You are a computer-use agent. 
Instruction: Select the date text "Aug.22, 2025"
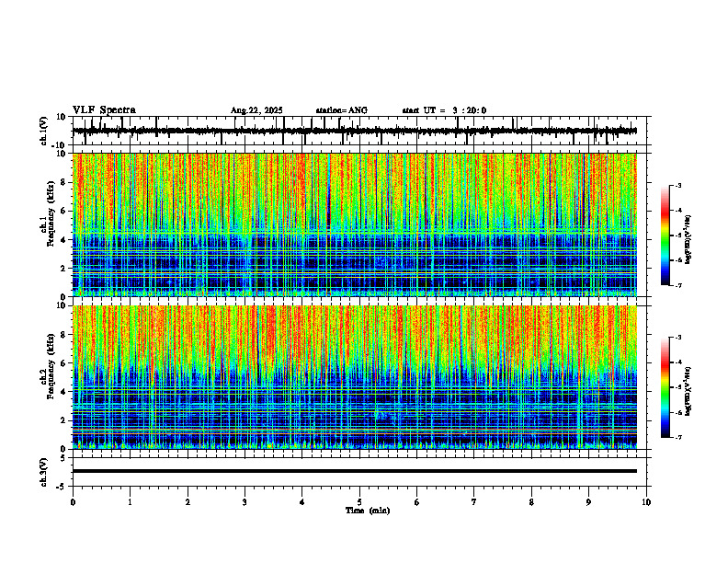coord(256,110)
